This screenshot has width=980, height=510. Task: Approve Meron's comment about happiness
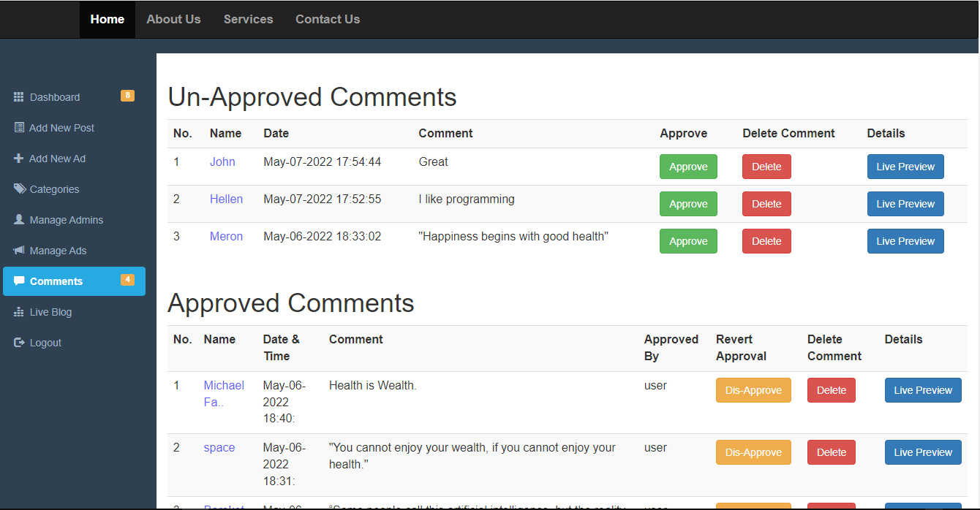coord(688,241)
